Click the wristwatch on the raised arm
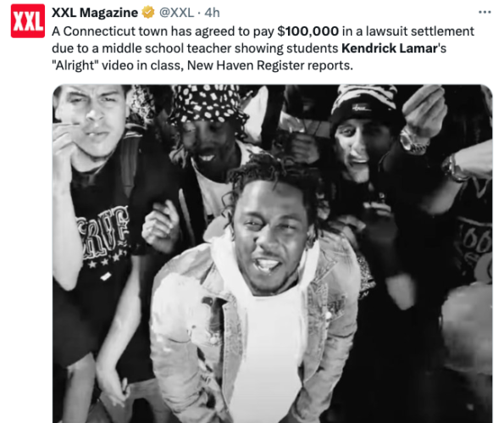This screenshot has width=504, height=423. [414, 142]
